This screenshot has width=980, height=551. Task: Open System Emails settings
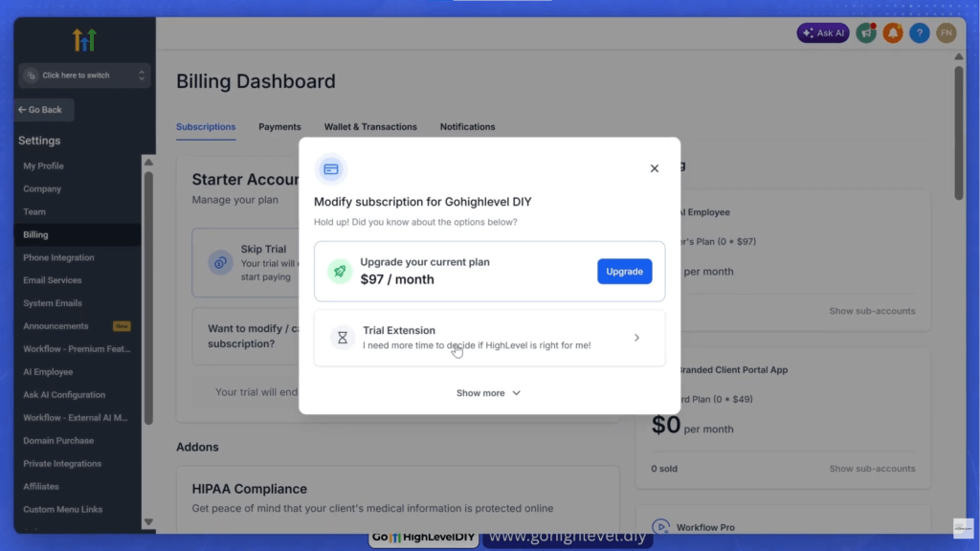coord(53,303)
